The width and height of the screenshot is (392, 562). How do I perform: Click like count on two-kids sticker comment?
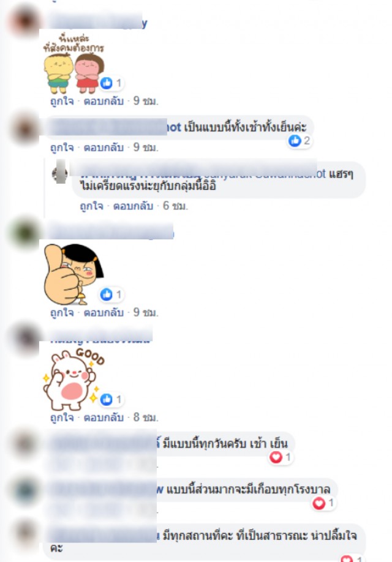[111, 83]
